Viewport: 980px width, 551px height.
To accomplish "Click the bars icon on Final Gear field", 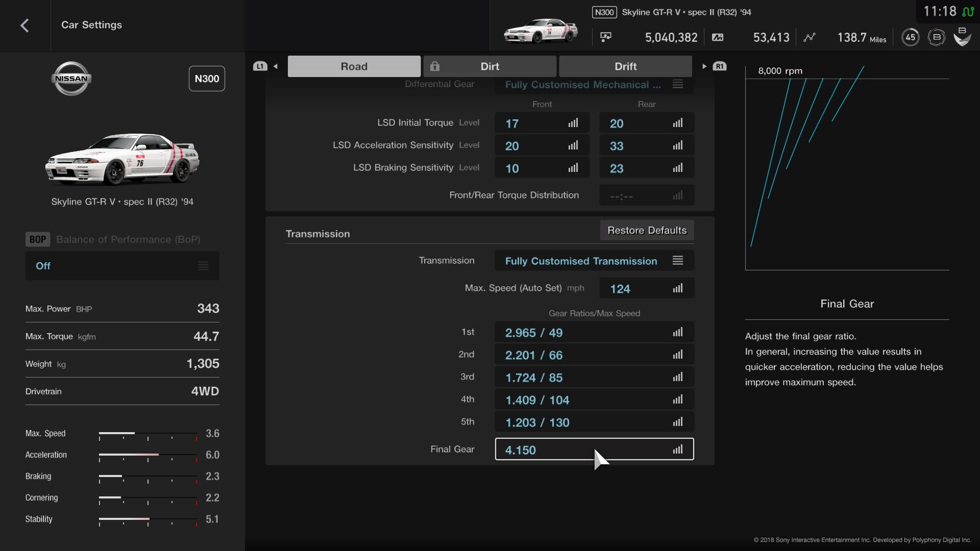I will click(678, 449).
